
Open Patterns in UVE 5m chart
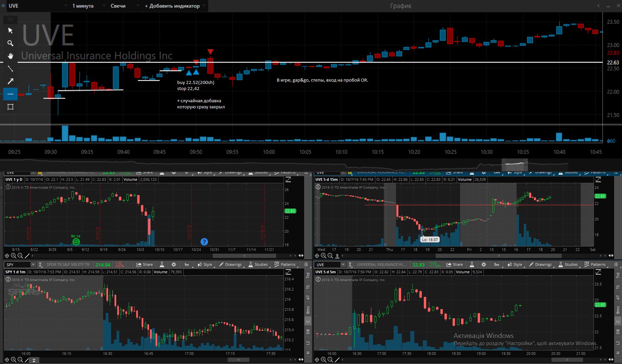595,264
